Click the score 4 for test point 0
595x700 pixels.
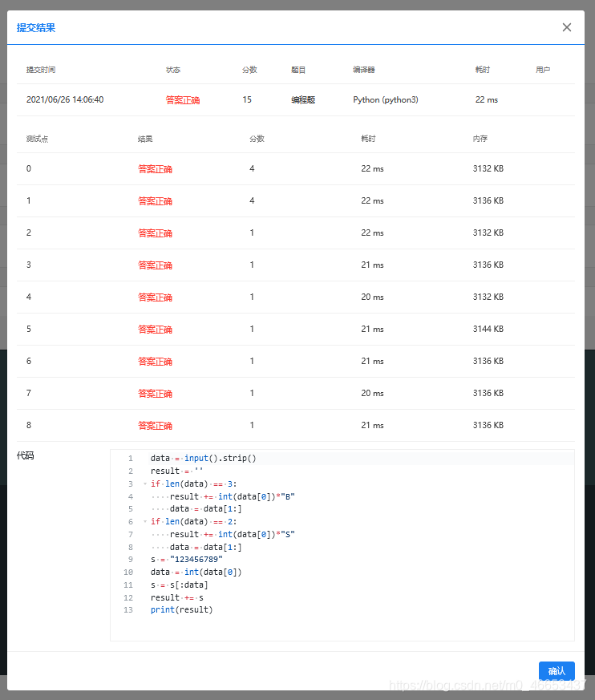pyautogui.click(x=252, y=168)
